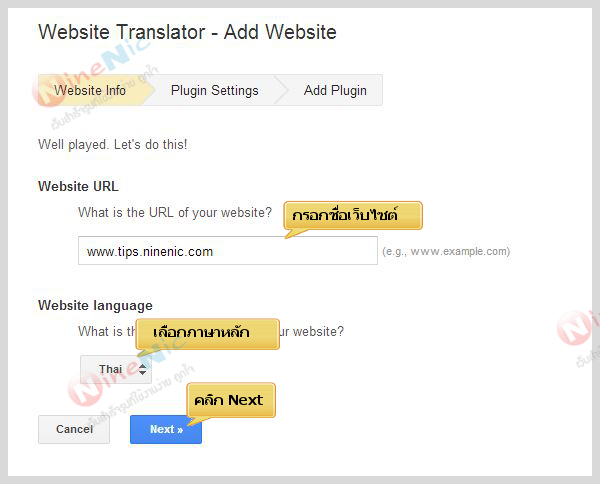Click the 'Well played. Let's do this!' message
Screen dimensions: 600x484
pyautogui.click(x=112, y=144)
